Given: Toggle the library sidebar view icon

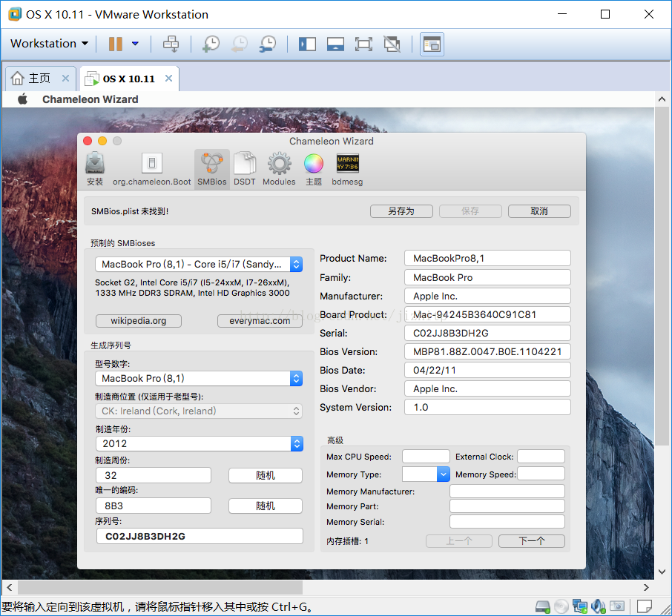Looking at the screenshot, I should [x=307, y=44].
